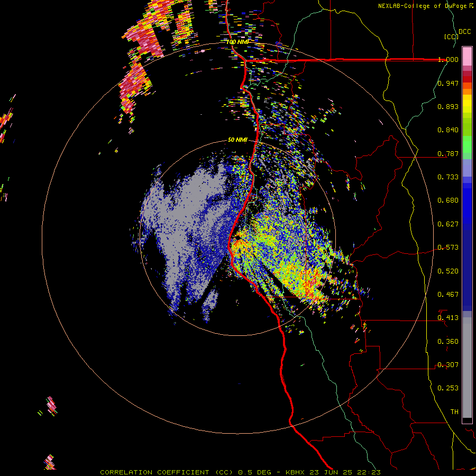The height and width of the screenshot is (476, 476).
Task: Click the 0.360 colorbar value
Action: 448,342
